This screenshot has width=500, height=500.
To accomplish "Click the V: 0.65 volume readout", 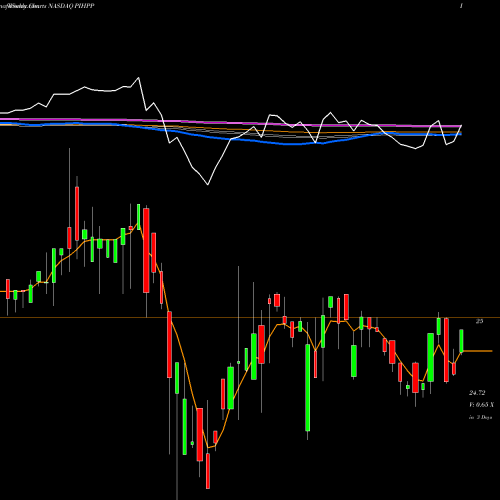I will tap(481, 405).
